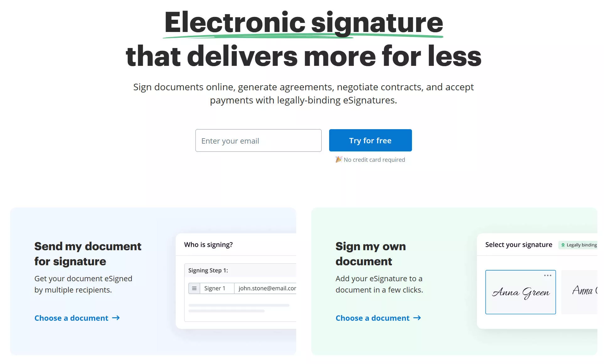Viewport: 604px width, 364px height.
Task: Select the drag handle icon for Signer 1
Action: 195,288
